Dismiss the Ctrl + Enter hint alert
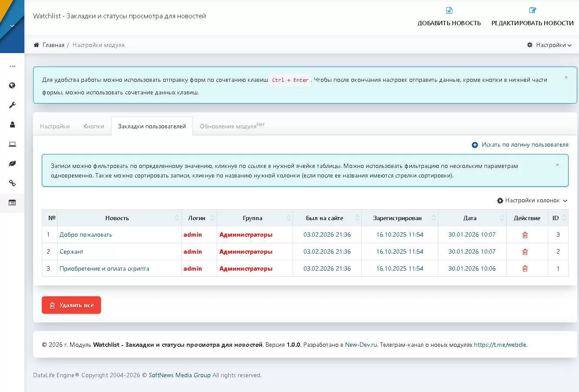Image resolution: width=579 pixels, height=392 pixels. (566, 77)
